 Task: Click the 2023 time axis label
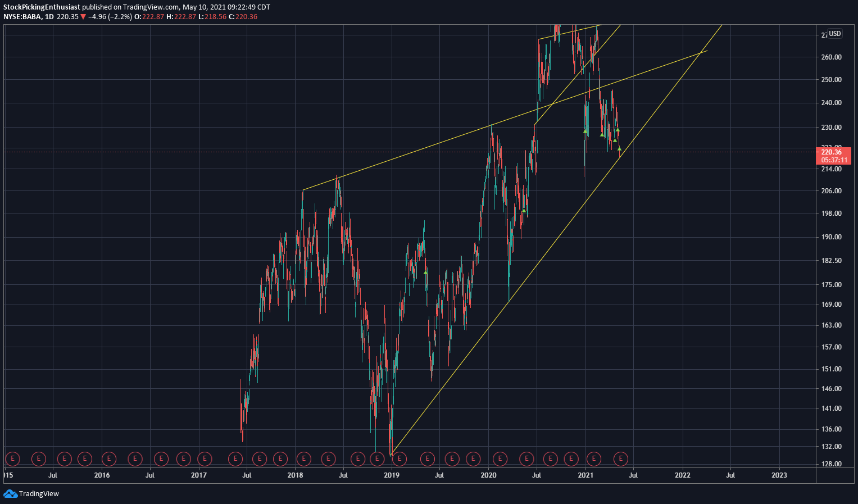(779, 475)
